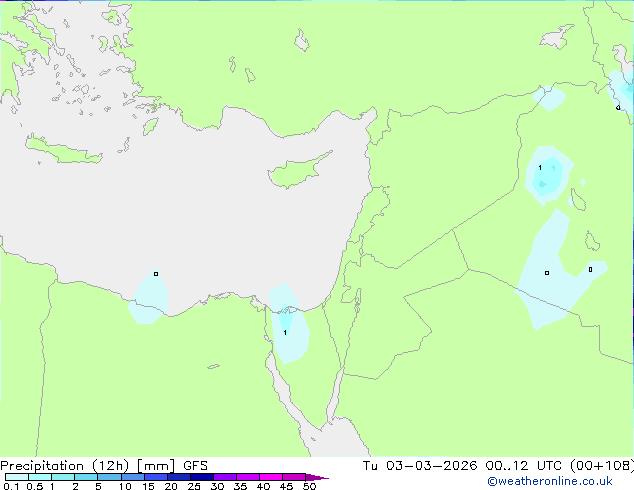Click the island of Crete on the map
This screenshot has width=634, height=490.
point(63,150)
